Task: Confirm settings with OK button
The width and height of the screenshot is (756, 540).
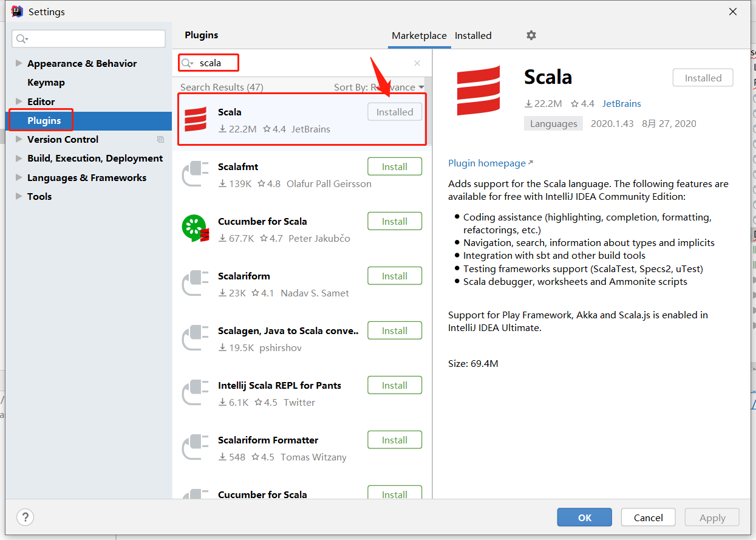Action: tap(585, 517)
